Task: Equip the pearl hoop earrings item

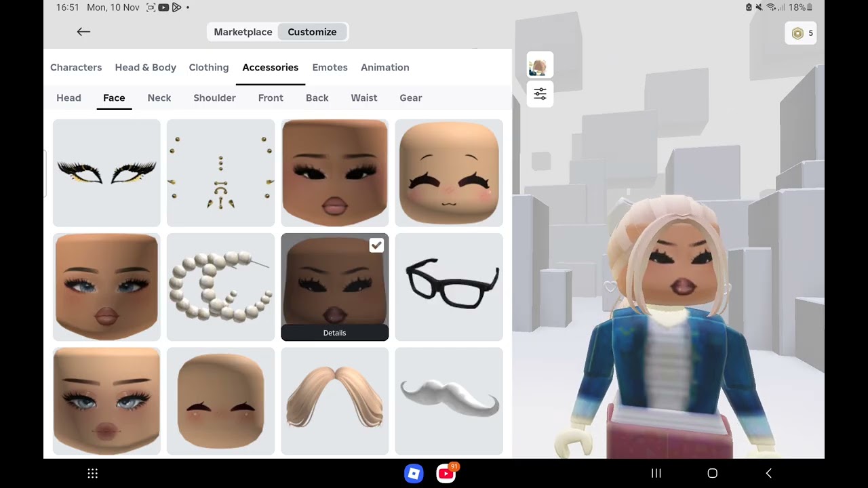Action: click(220, 287)
